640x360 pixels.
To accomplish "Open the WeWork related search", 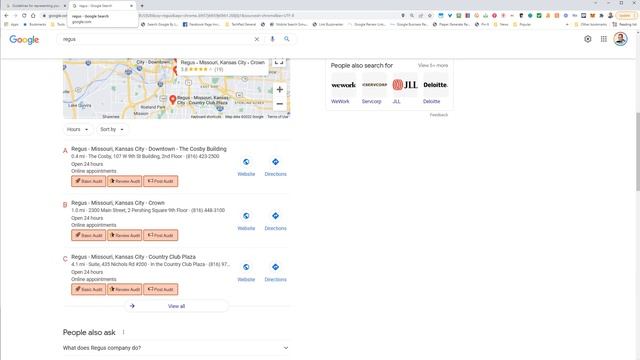I will click(x=343, y=89).
